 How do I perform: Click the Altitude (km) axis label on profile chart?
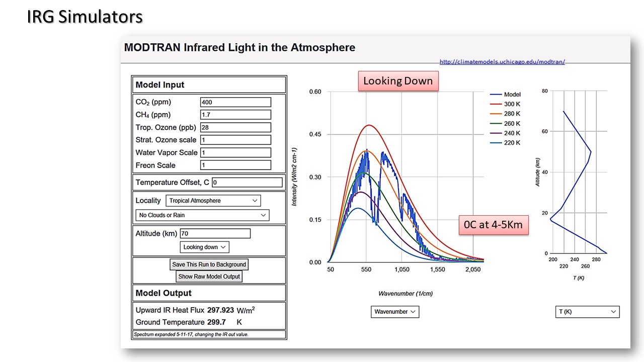(538, 171)
